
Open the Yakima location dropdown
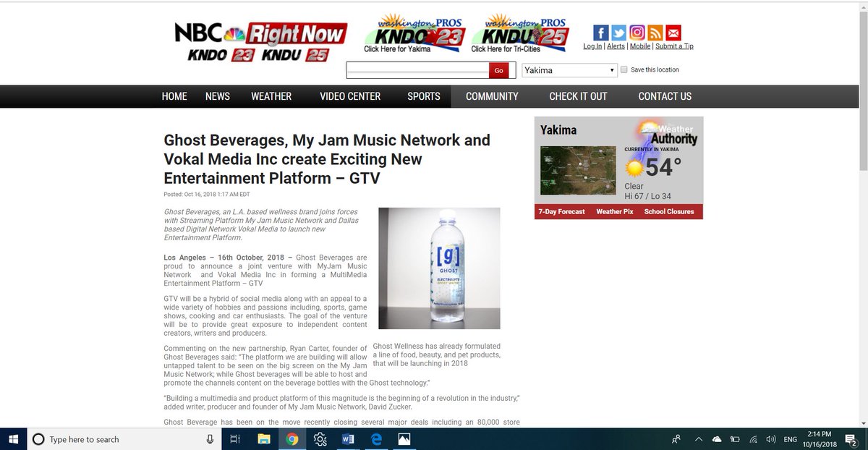click(569, 70)
